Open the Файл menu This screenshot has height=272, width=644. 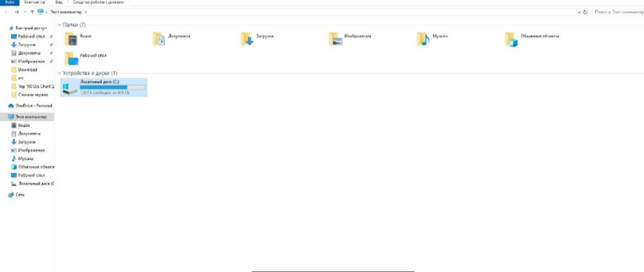pyautogui.click(x=9, y=3)
